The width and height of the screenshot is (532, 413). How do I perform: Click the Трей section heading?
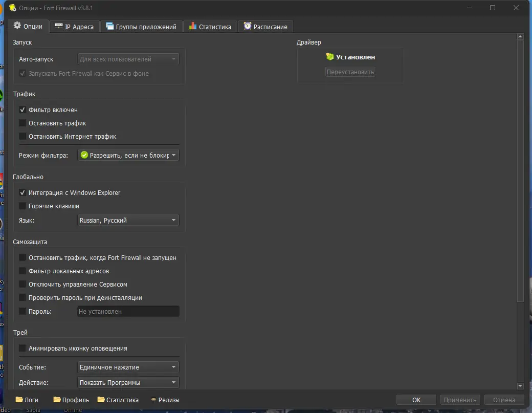click(x=20, y=333)
